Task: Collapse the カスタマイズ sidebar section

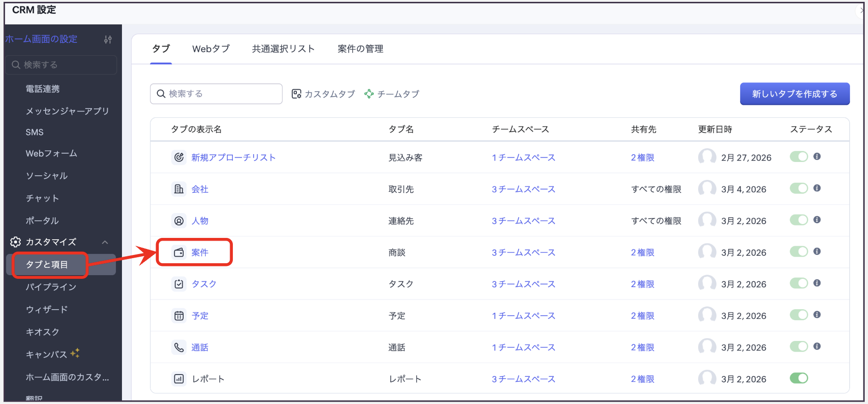Action: [105, 242]
